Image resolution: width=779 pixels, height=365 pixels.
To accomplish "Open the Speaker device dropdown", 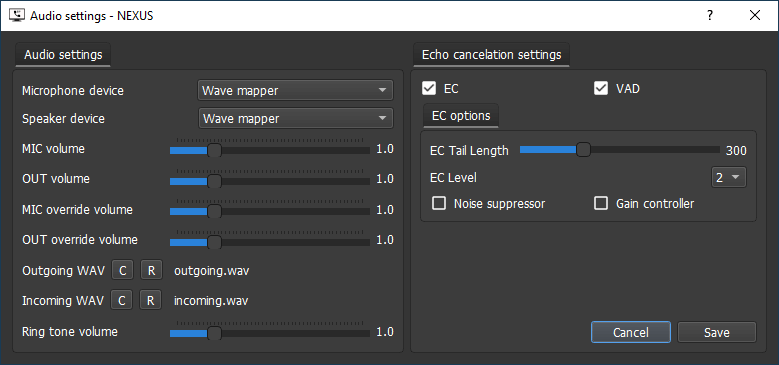I will click(x=296, y=118).
